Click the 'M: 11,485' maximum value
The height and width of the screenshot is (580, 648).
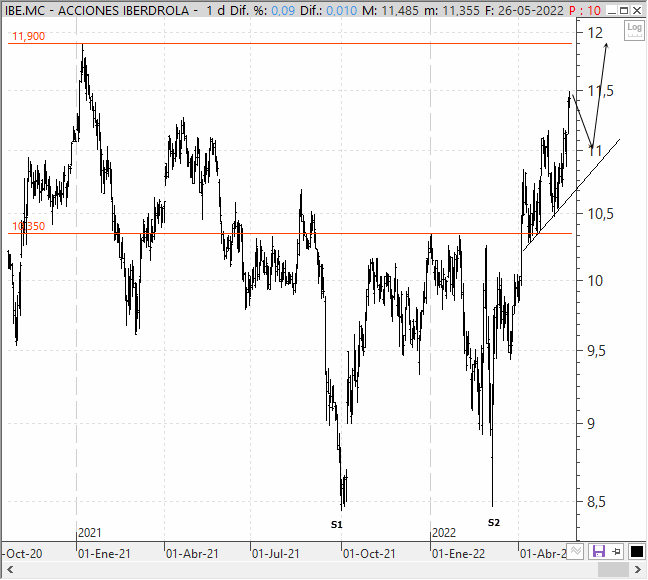pyautogui.click(x=391, y=10)
